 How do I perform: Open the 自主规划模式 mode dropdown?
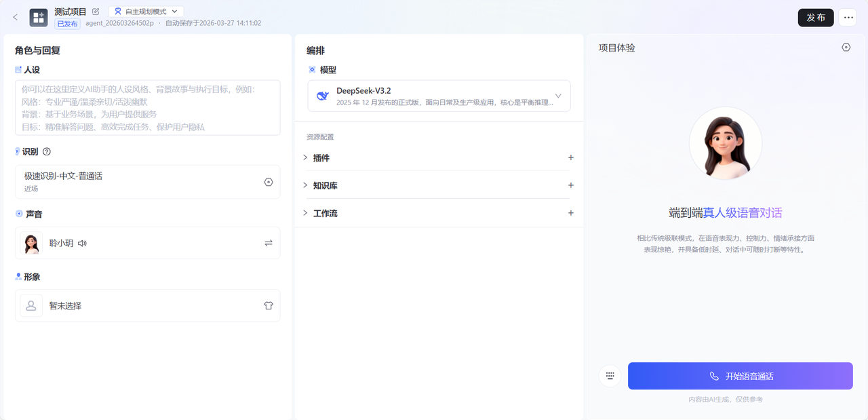[146, 12]
